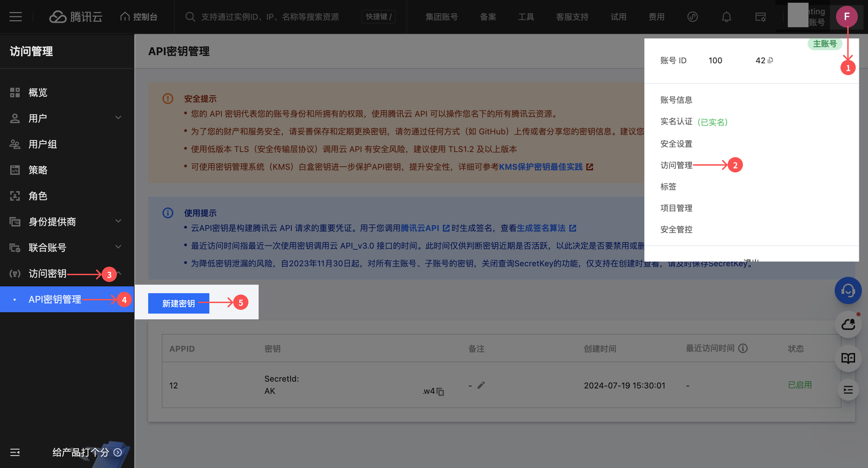
Task: Select 访问管理 in the account dropdown menu
Action: [x=676, y=165]
